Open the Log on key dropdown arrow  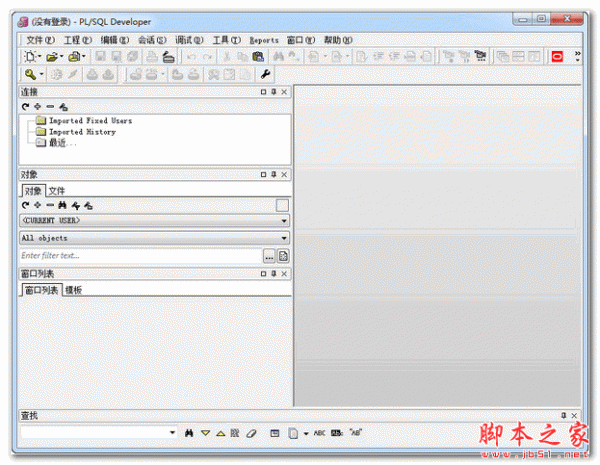point(41,74)
